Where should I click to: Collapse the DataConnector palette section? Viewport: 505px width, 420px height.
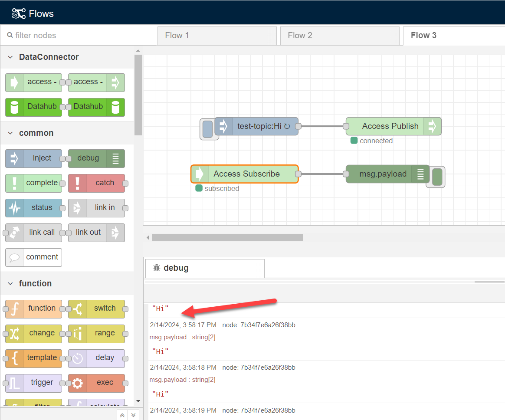[10, 57]
